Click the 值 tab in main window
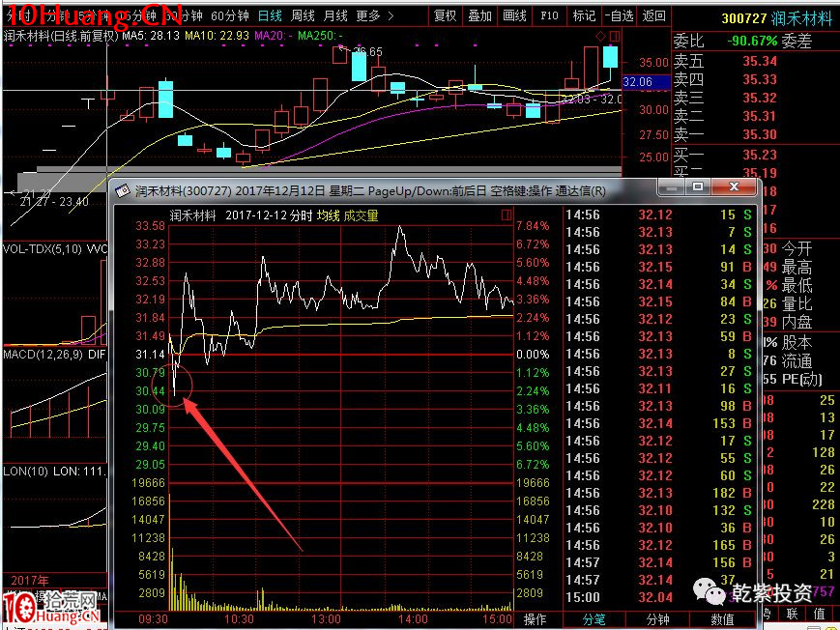The image size is (840, 630). pyautogui.click(x=819, y=614)
